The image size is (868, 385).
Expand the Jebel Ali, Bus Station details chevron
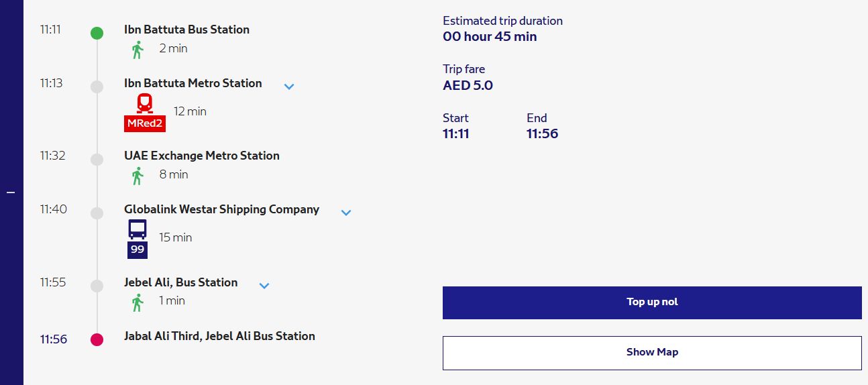[x=264, y=286]
